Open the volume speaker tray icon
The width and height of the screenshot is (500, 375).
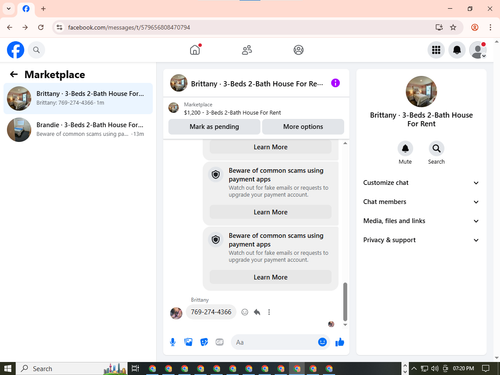[435, 368]
